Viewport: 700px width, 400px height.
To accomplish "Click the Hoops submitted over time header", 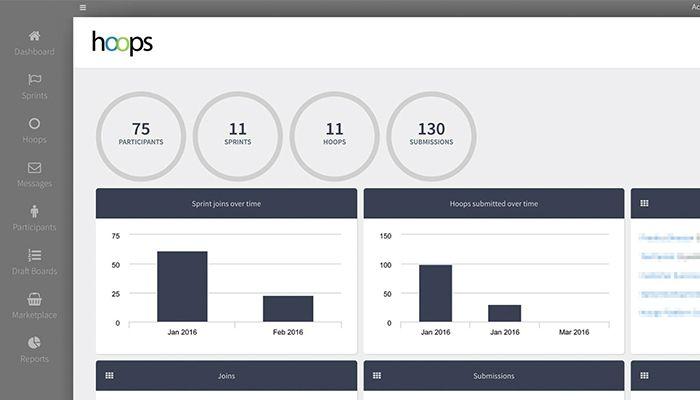I will pyautogui.click(x=494, y=204).
